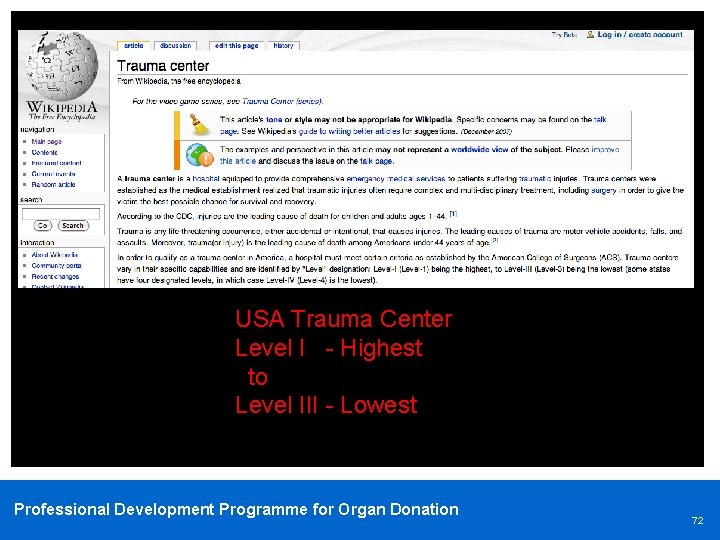Screen dimensions: 720x540
Task: Click the Wikipedia search input field
Action: click(61, 214)
